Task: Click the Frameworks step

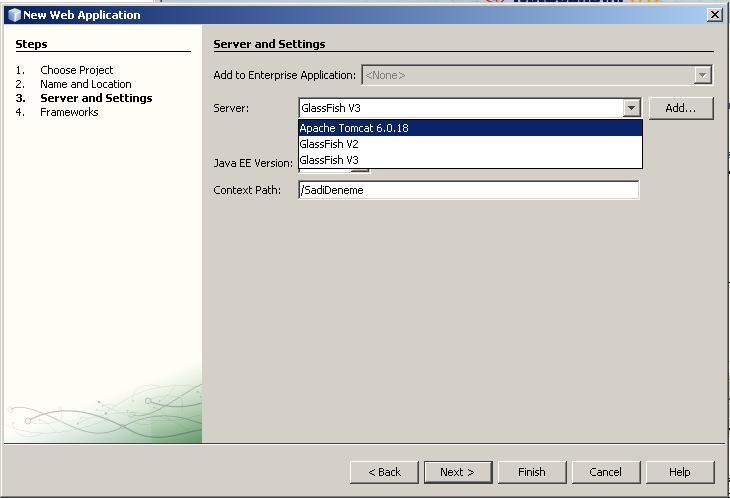Action: coord(69,112)
